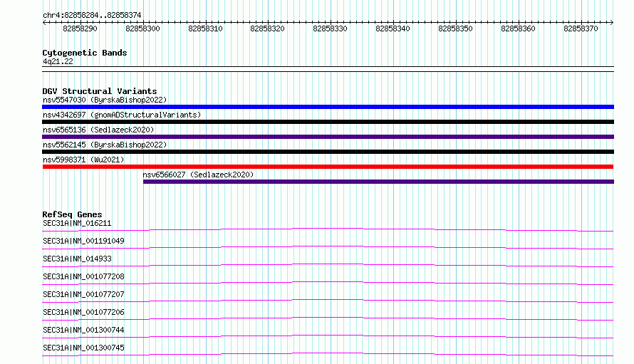Select transcript label SEC31A|NM_001077207
The width and height of the screenshot is (634, 364).
click(x=83, y=294)
